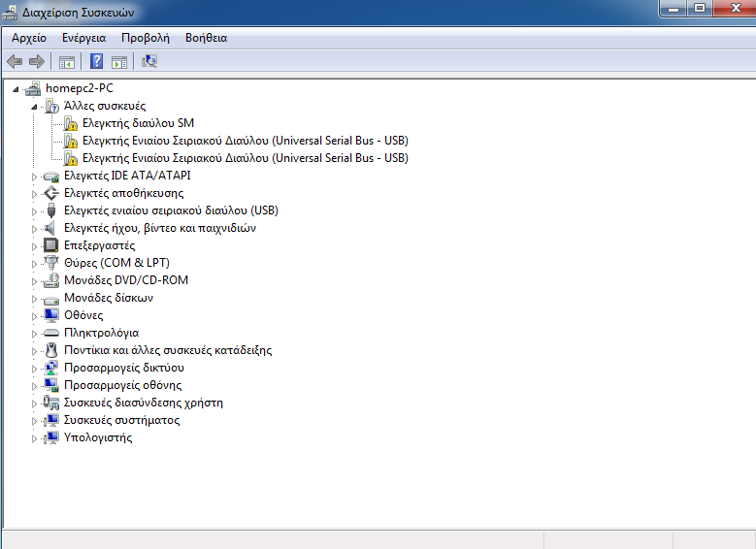Expand the Ελεγκτές αποθήκευσης category
The height and width of the screenshot is (549, 756).
pos(34,194)
